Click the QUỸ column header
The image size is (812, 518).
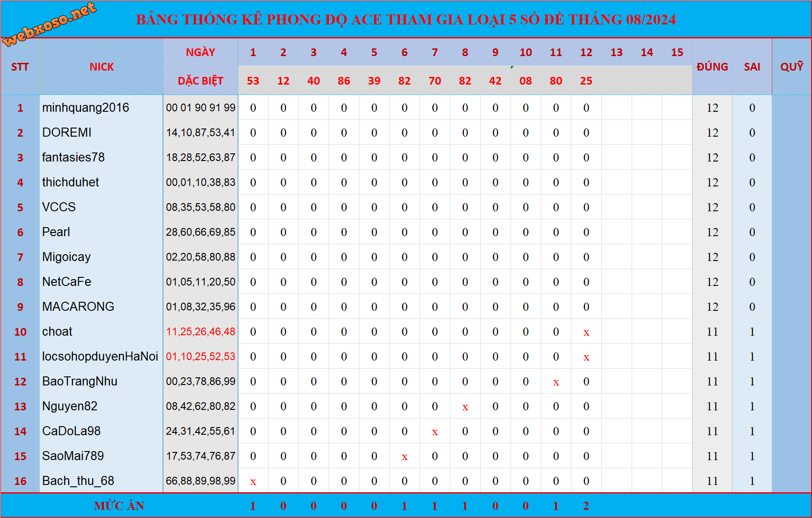click(x=792, y=67)
